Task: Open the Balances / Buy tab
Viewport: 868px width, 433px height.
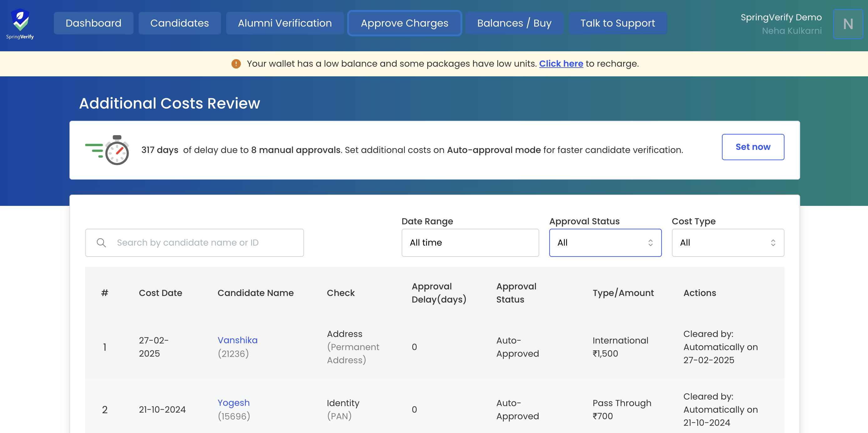Action: 514,23
